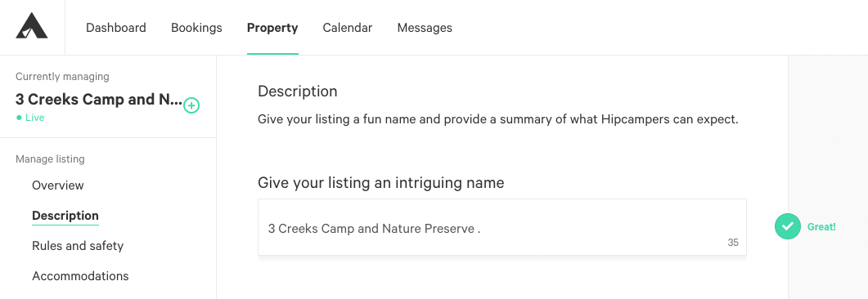868x299 pixels.
Task: Switch to the Calendar tab
Action: point(348,28)
